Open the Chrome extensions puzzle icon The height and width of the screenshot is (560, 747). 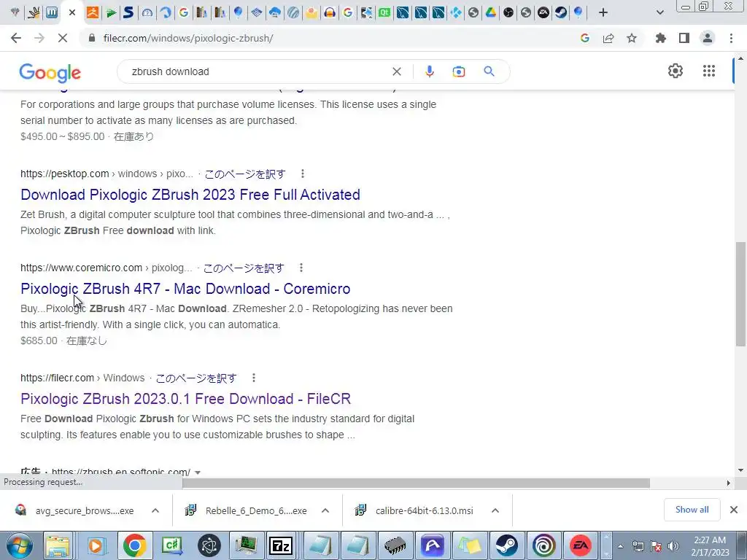click(x=661, y=38)
